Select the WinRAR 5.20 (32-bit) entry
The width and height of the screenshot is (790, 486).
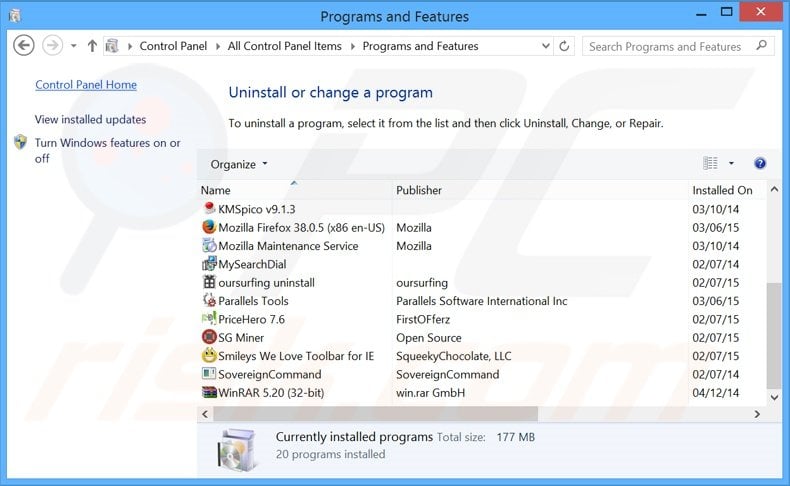(271, 392)
